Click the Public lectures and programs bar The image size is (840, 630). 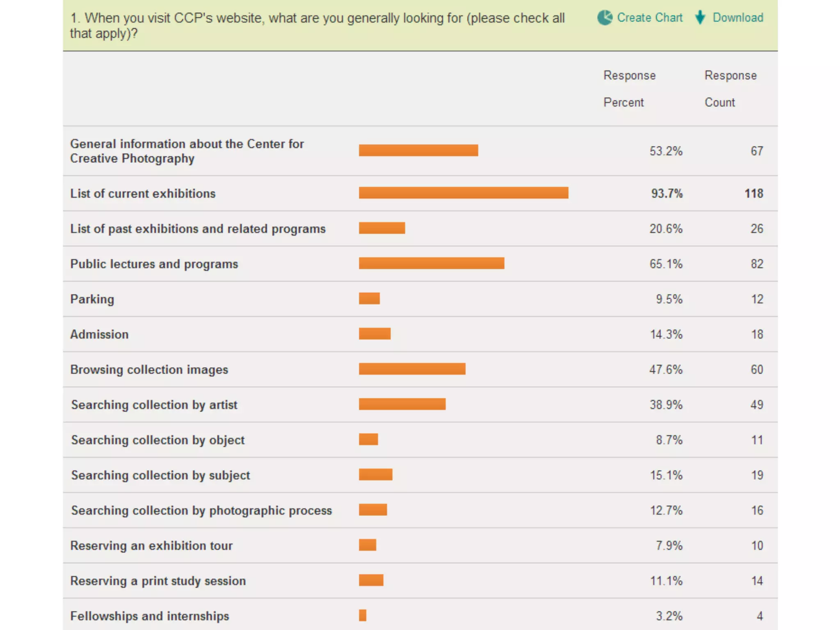pos(431,263)
